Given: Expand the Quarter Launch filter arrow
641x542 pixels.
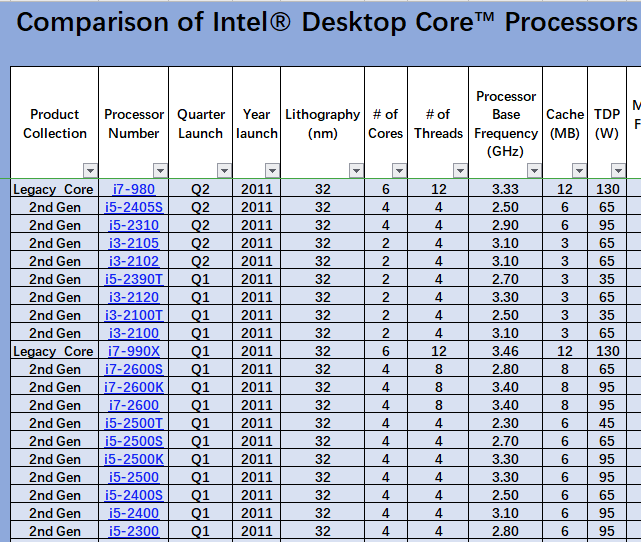Looking at the screenshot, I should pos(224,170).
